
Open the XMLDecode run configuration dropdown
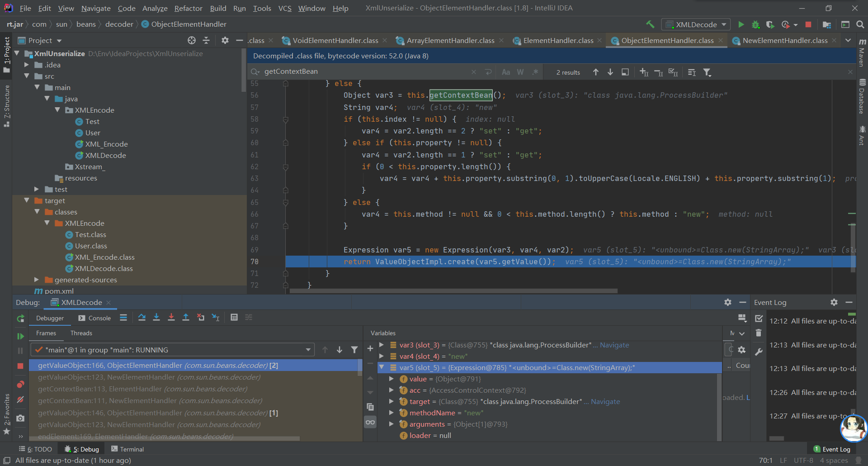tap(696, 24)
